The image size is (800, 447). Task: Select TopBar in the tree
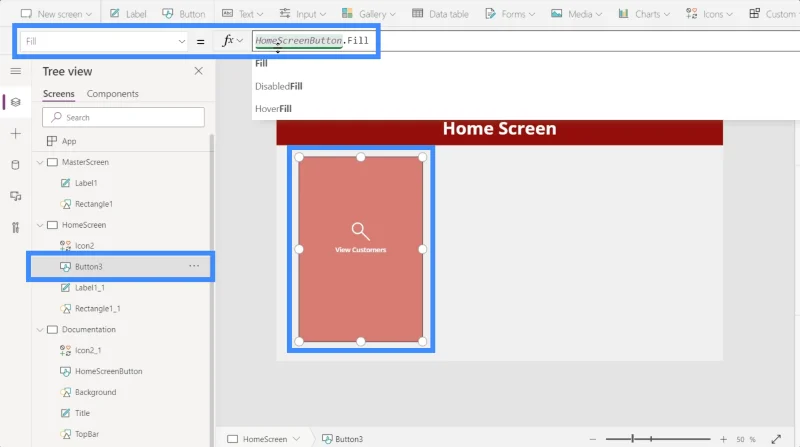(x=87, y=434)
